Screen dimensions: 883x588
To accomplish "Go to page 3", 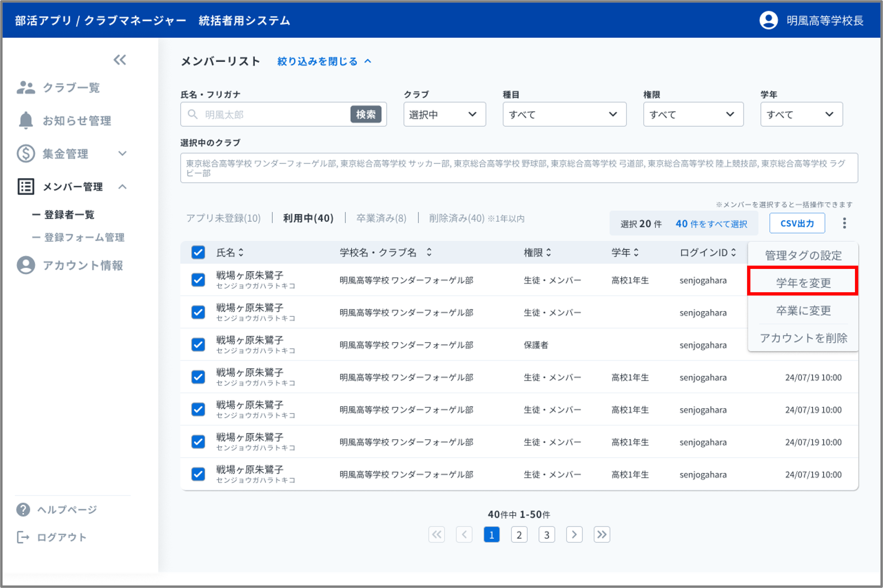I will (x=546, y=534).
